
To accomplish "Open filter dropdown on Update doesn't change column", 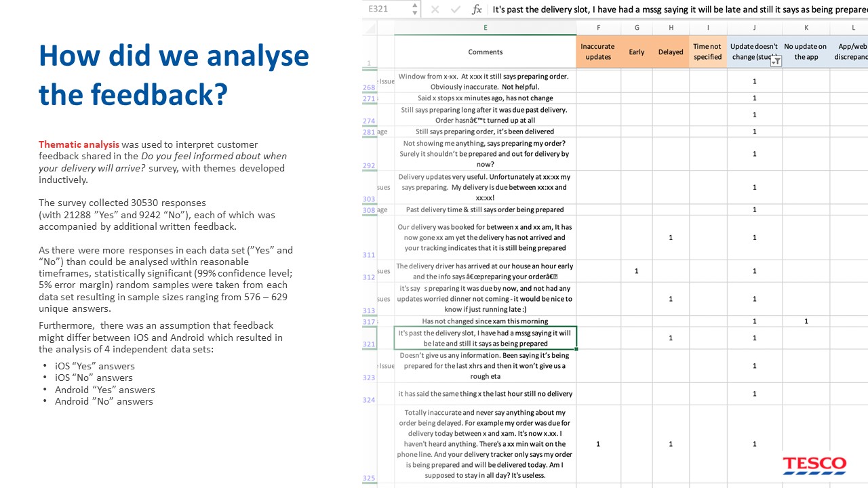I will (776, 61).
